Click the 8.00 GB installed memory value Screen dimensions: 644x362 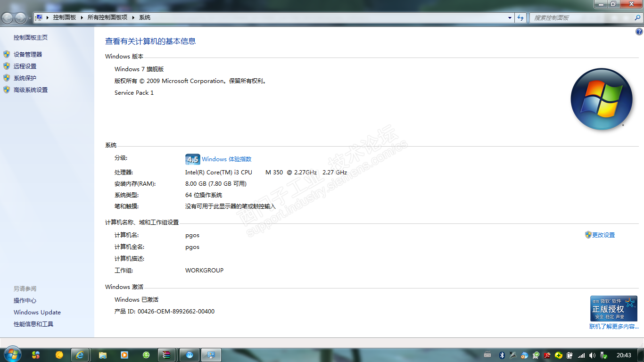[216, 184]
